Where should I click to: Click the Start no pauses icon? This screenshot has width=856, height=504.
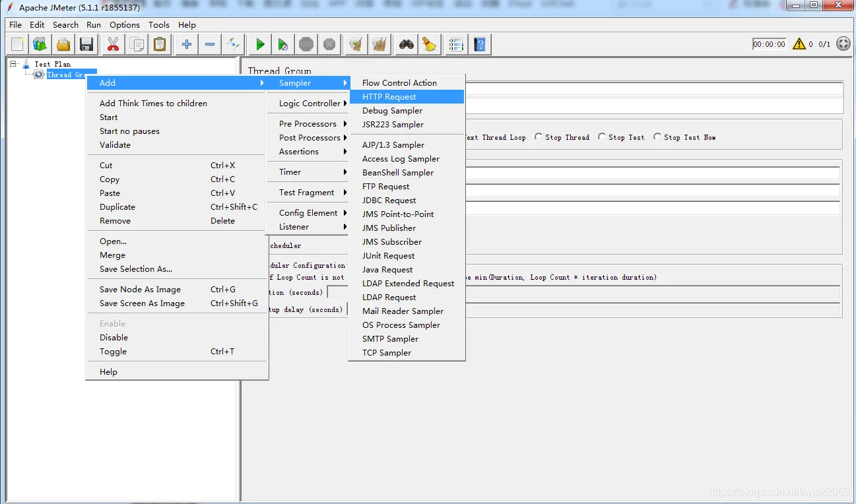click(282, 44)
